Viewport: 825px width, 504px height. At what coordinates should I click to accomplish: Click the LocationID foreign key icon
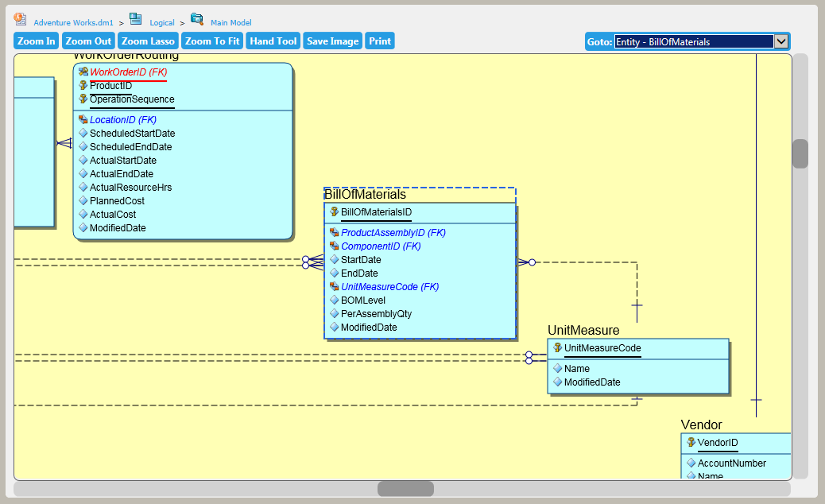click(x=83, y=119)
